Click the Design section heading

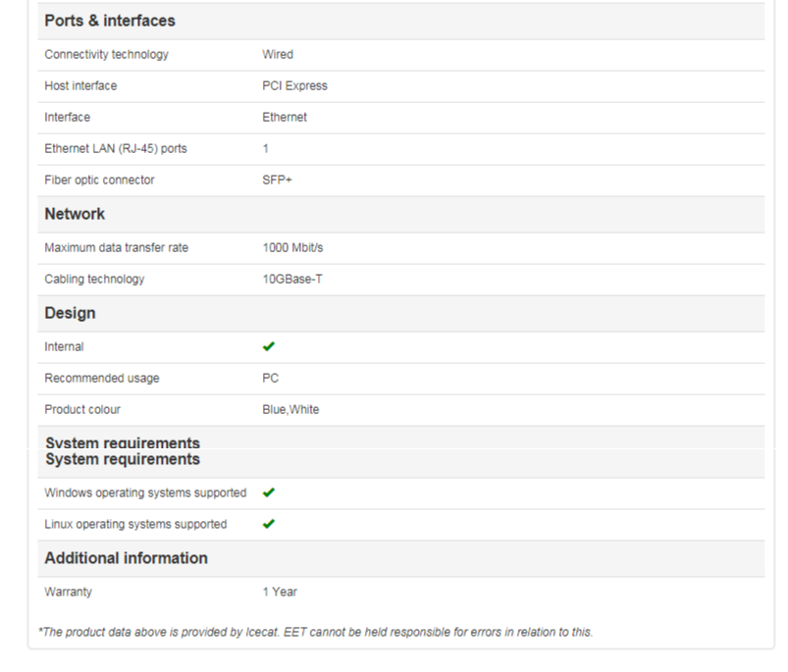point(70,313)
